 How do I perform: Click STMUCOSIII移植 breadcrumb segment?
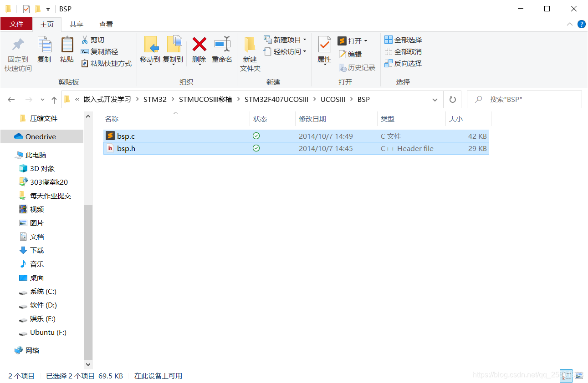tap(205, 99)
